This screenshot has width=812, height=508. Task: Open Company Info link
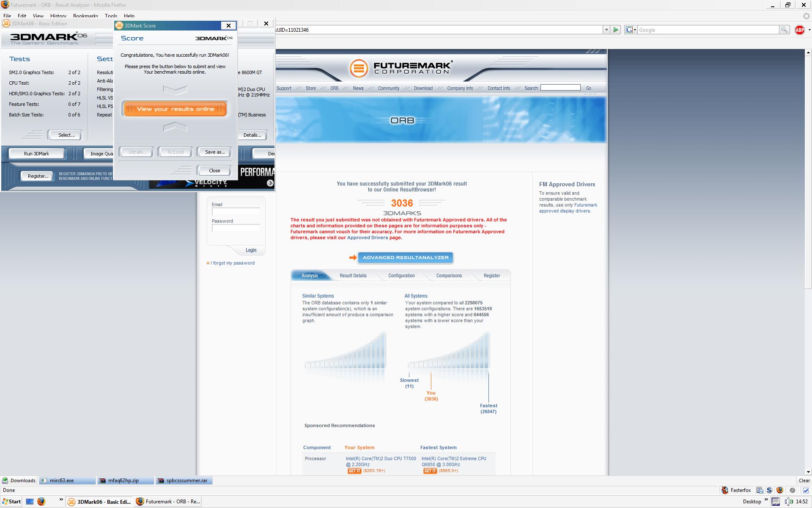click(x=460, y=88)
